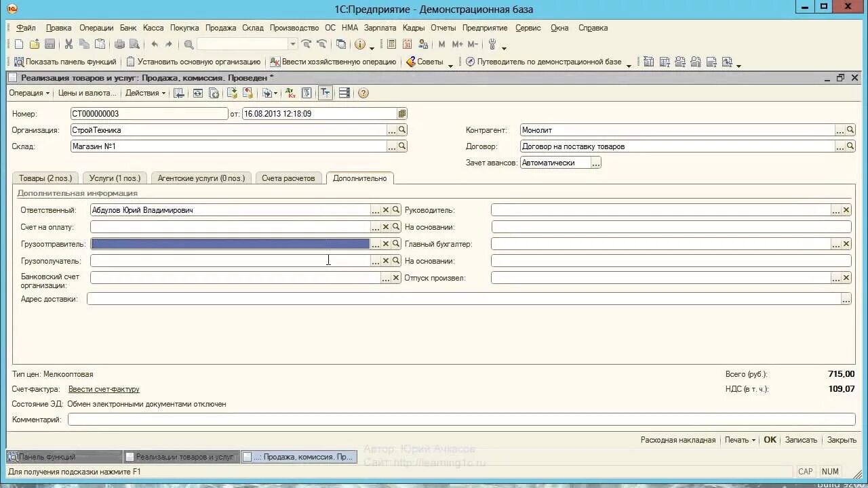Click the Open file icon in toolbar

pos(35,44)
